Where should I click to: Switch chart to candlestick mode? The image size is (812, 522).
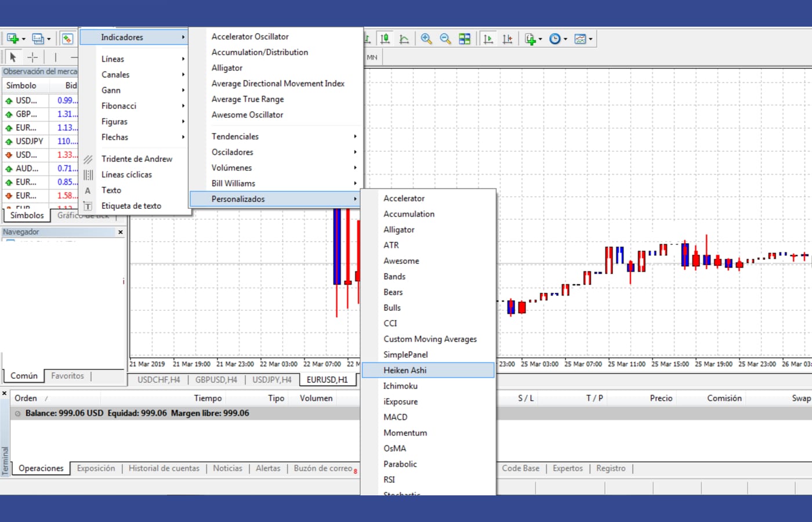pyautogui.click(x=385, y=39)
